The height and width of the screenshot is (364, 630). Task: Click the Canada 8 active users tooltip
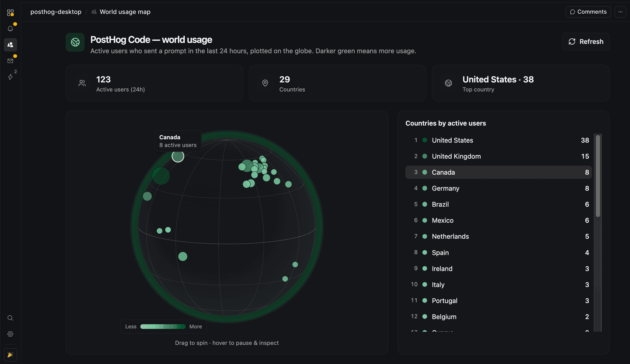pos(178,141)
